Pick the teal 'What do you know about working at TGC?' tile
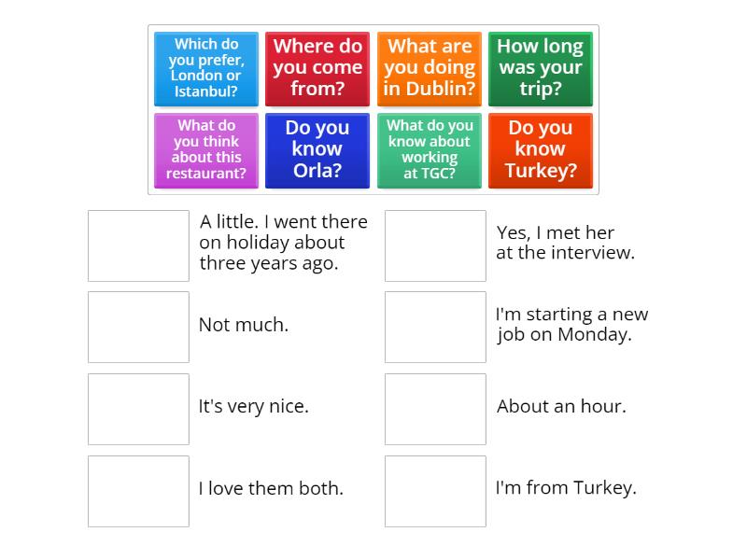The height and width of the screenshot is (560, 747). tap(430, 150)
